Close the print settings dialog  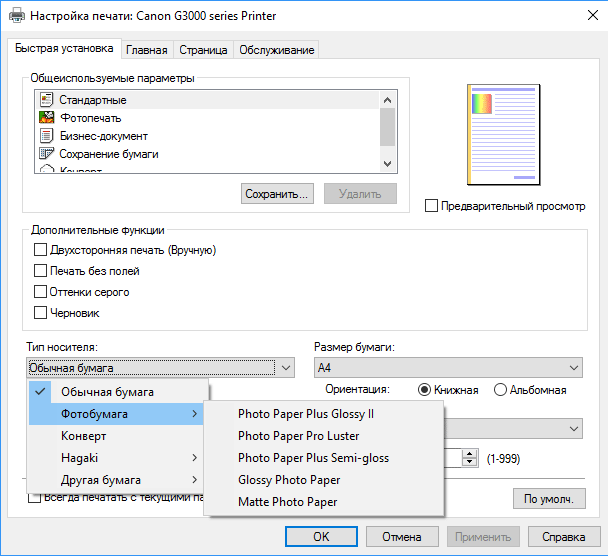coord(593,16)
